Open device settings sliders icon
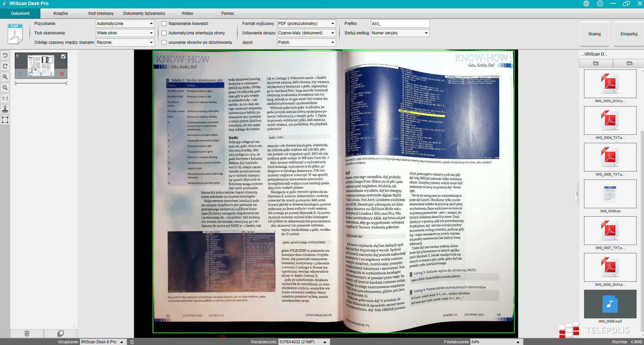The height and width of the screenshot is (345, 644). coord(132,342)
